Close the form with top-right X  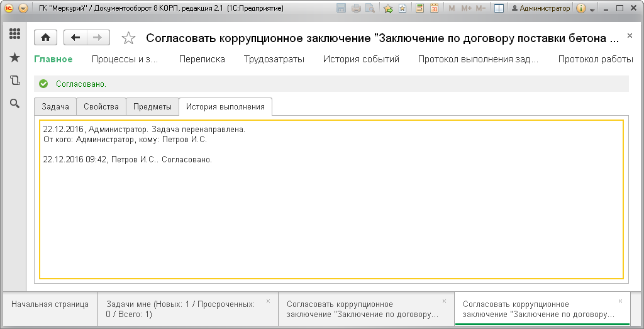(630, 36)
